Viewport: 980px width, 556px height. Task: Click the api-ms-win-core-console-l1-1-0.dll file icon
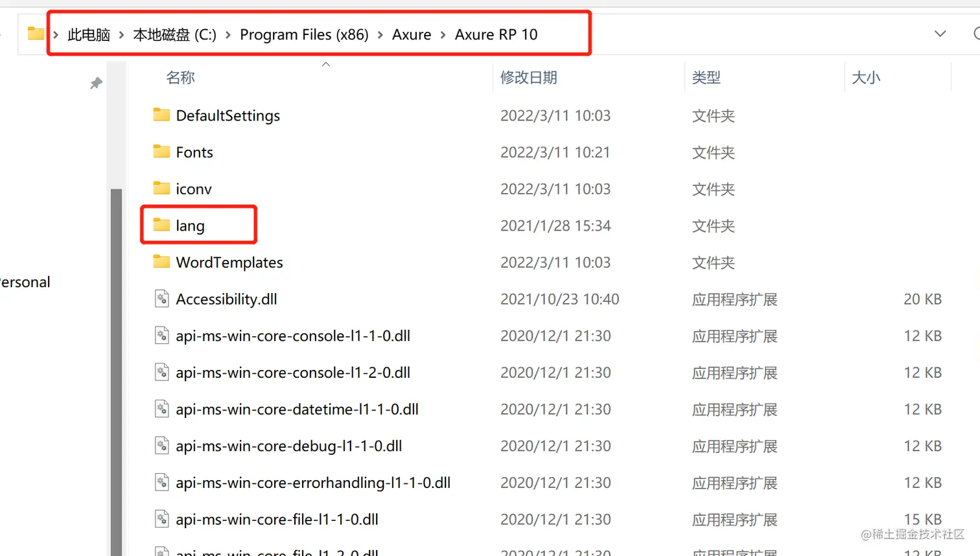click(x=162, y=336)
